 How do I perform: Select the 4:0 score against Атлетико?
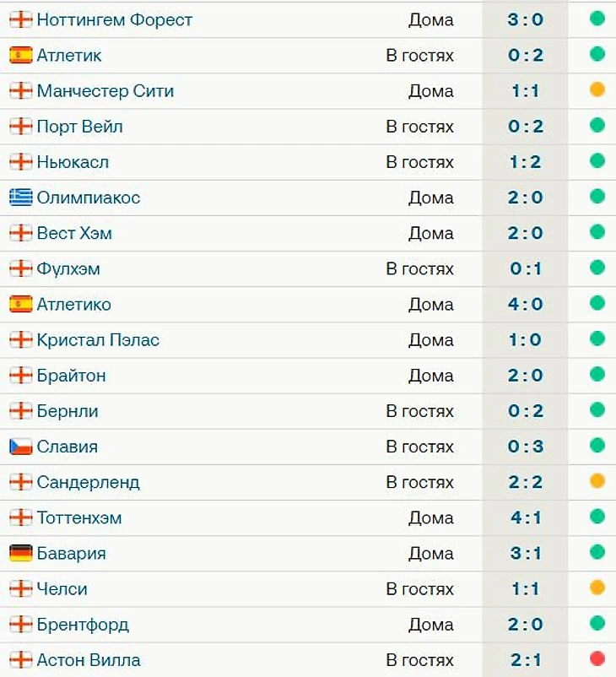(x=526, y=304)
